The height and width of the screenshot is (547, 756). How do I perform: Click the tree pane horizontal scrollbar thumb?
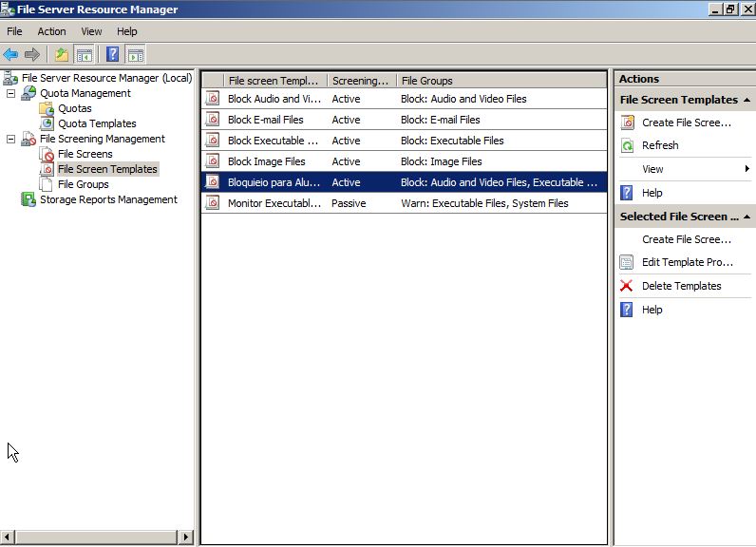[x=96, y=537]
